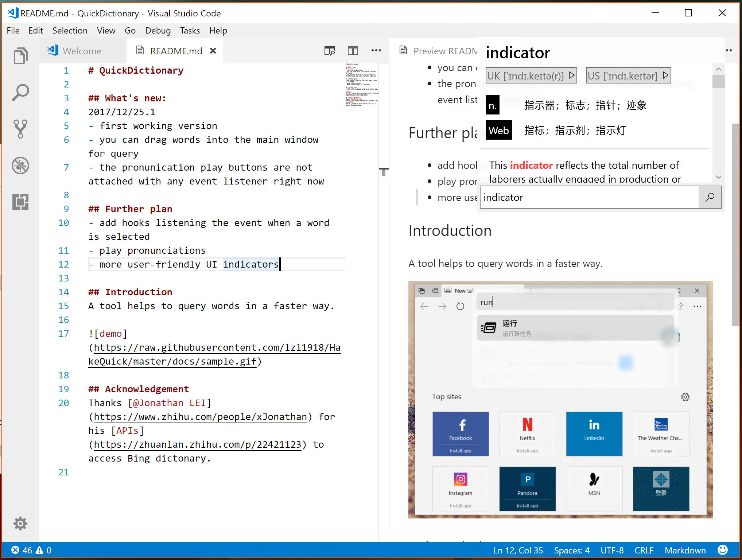Open editor More Actions ellipsis menu
This screenshot has width=742, height=560.
(x=376, y=51)
